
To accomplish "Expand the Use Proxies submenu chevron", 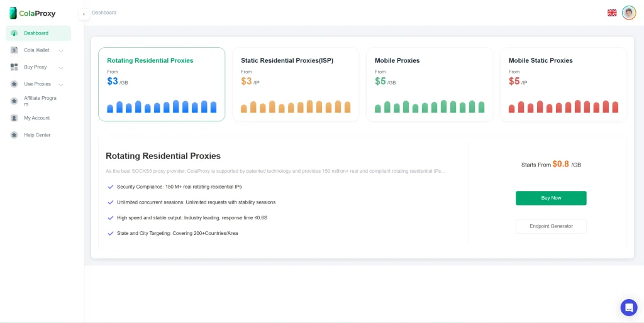I will click(61, 85).
